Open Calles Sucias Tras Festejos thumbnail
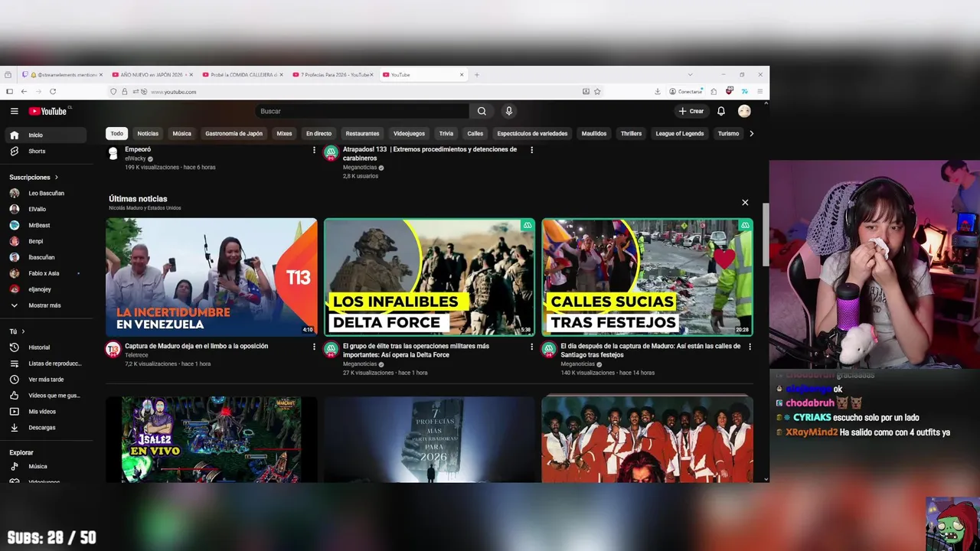The image size is (980, 551). point(647,277)
